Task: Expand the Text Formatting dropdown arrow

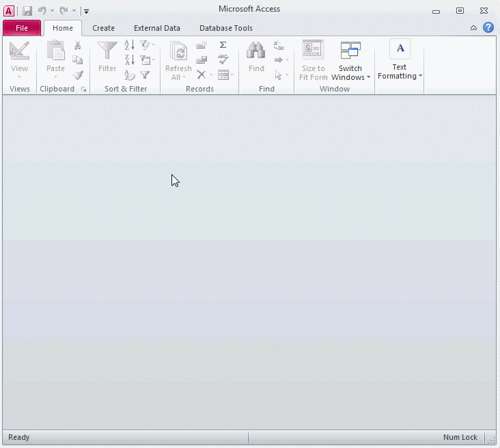Action: pyautogui.click(x=421, y=76)
